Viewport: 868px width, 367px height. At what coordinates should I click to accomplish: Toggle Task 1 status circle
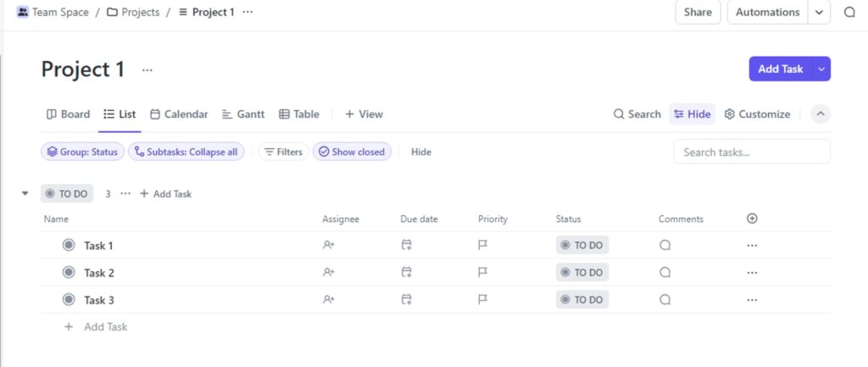[x=69, y=245]
